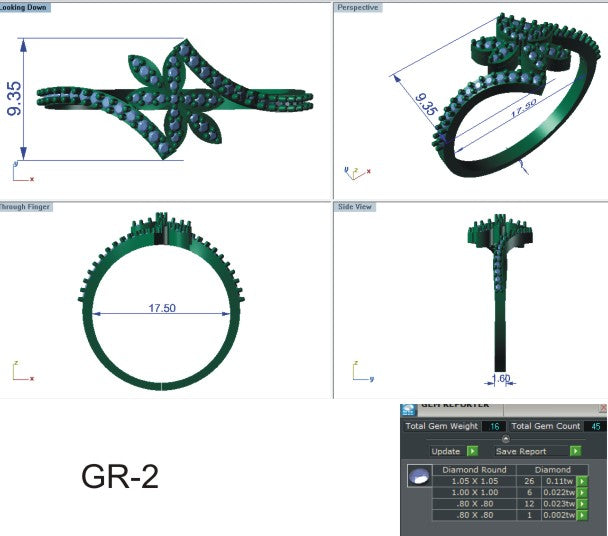Click the axis indicator in Through Finger viewport
This screenshot has height=536, width=608.
(23, 371)
